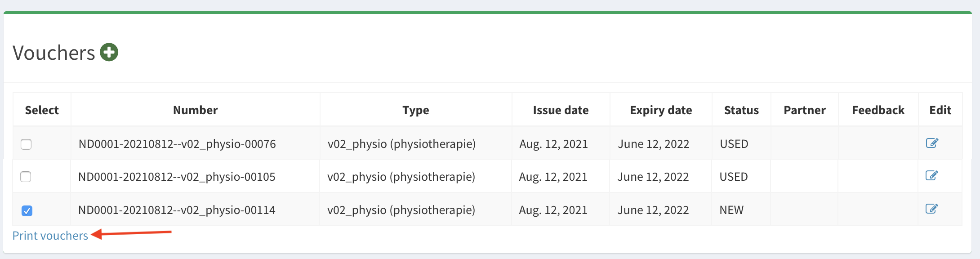Viewport: 980px width, 259px height.
Task: Uncheck the selected voucher 00114
Action: pos(27,210)
